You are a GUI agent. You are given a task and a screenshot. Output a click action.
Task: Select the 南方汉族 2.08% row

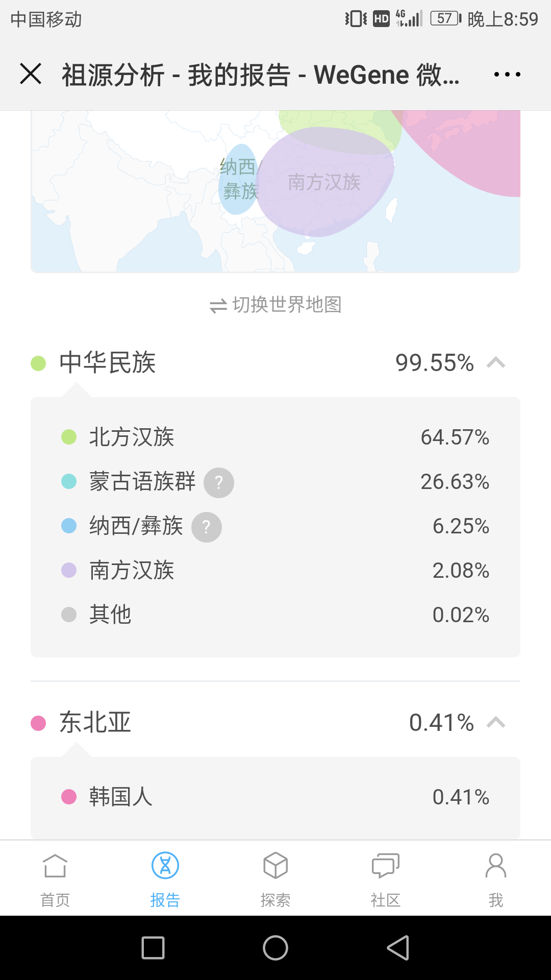point(275,571)
